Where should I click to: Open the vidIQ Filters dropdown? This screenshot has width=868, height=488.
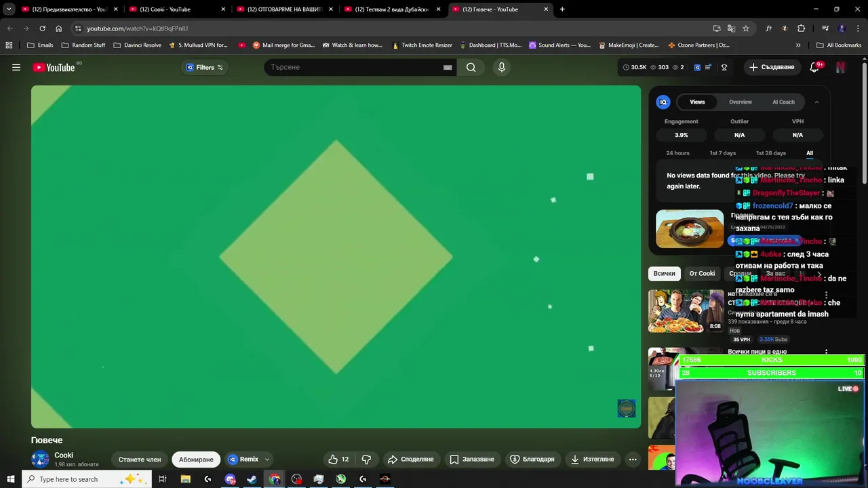(205, 67)
